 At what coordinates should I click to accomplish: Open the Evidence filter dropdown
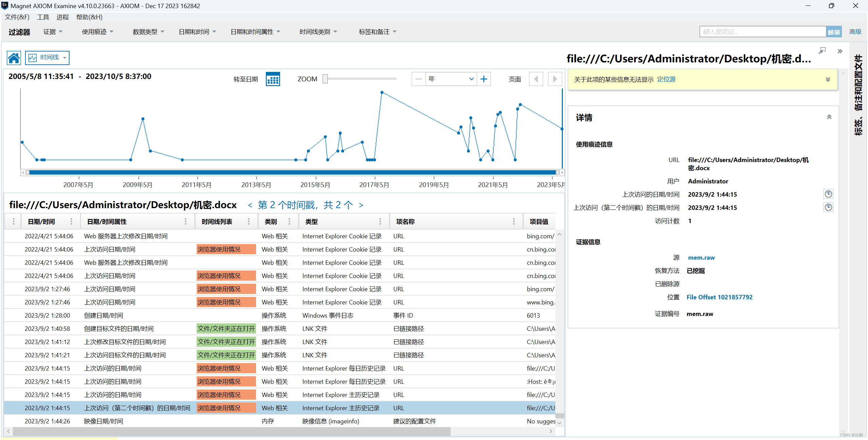53,32
